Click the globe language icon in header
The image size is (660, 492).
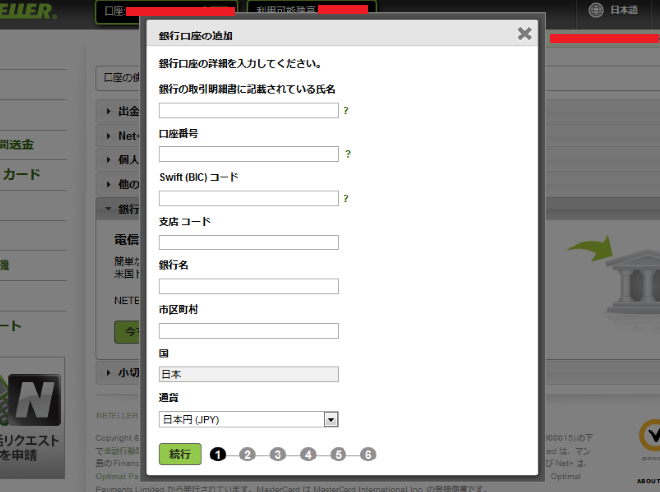(x=596, y=10)
